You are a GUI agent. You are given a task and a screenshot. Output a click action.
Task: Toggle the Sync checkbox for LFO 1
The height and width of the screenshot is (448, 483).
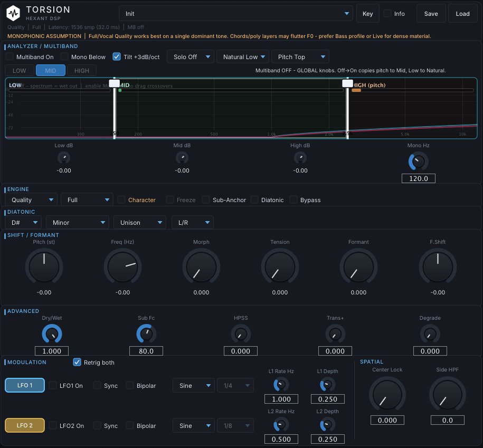pos(97,386)
